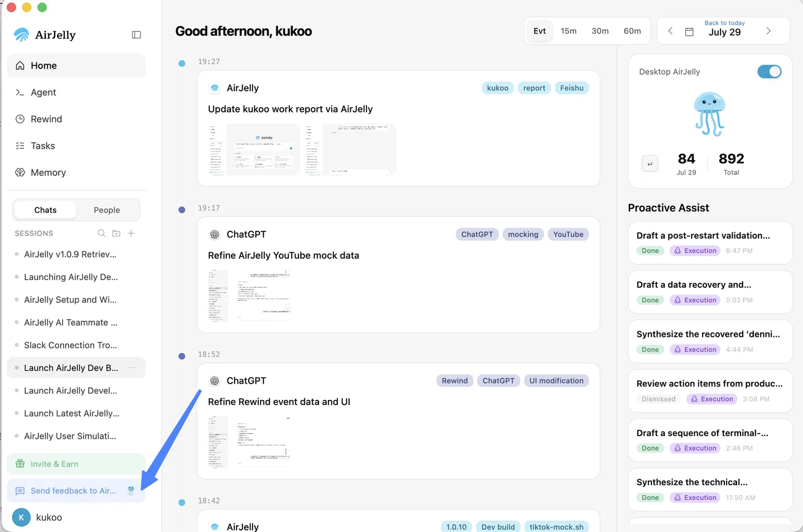Open the Home page
803x532 pixels.
pyautogui.click(x=76, y=66)
